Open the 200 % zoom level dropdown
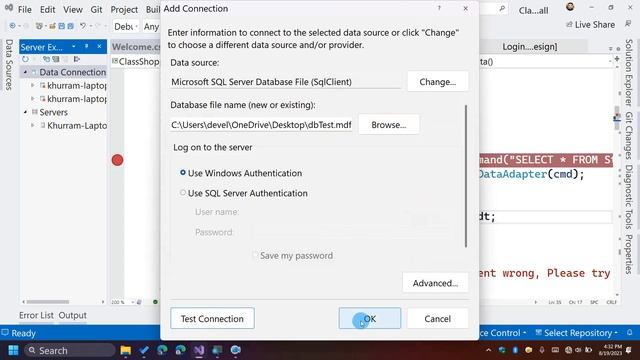The width and height of the screenshot is (640, 360). click(133, 302)
